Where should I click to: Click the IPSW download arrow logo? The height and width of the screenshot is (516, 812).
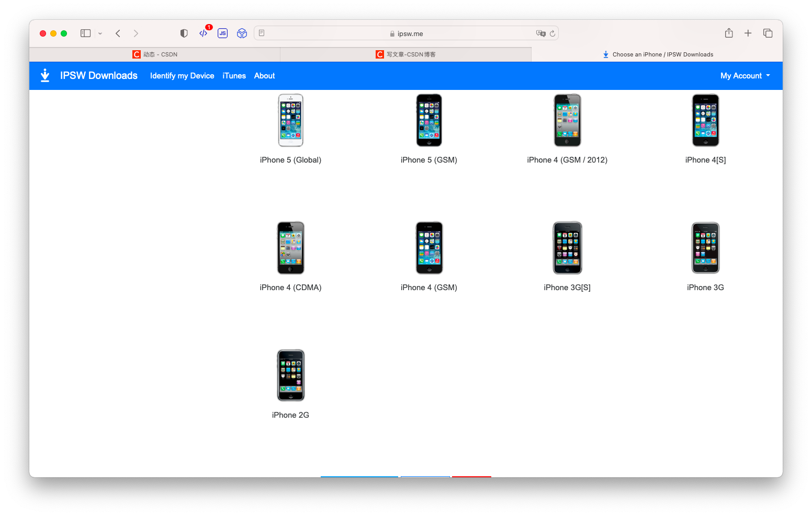(x=45, y=76)
